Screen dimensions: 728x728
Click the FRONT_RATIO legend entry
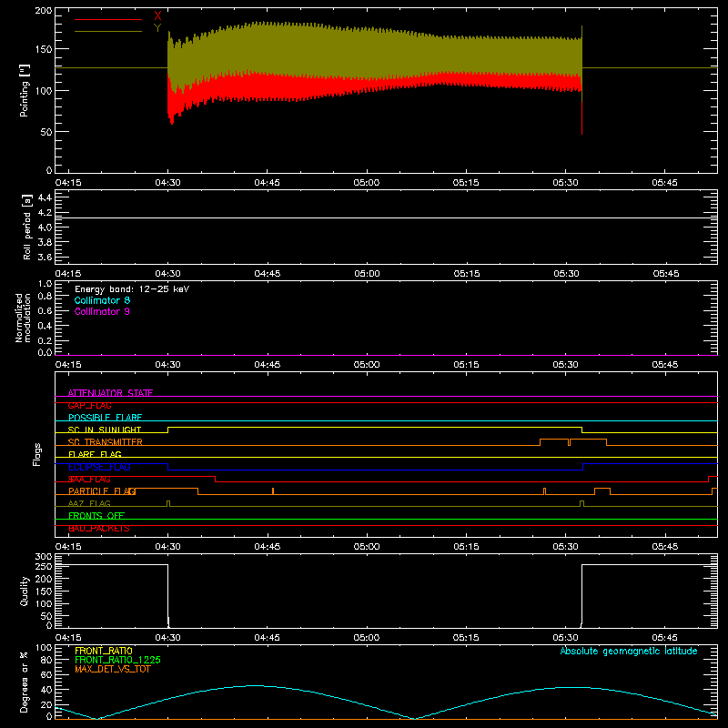pos(104,651)
